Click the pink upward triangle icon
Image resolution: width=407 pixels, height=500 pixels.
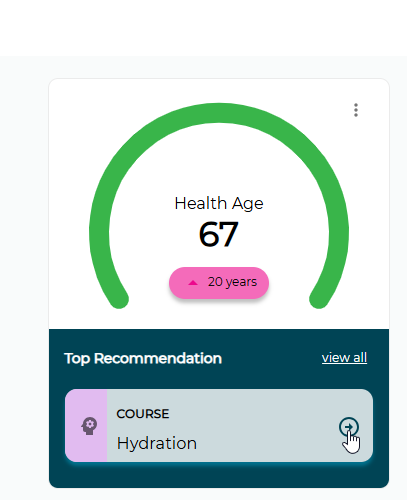point(193,283)
